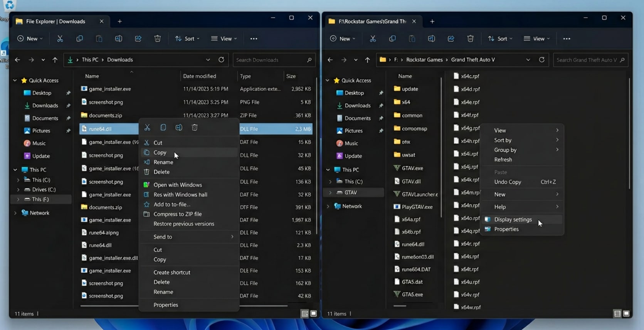Open See more ellipsis in Downloads window toolbar
The width and height of the screenshot is (644, 330).
254,39
